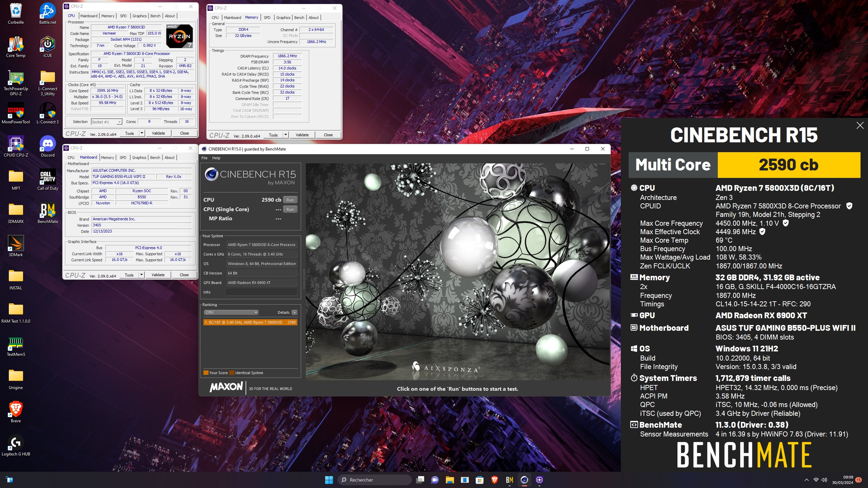This screenshot has width=868, height=488.
Task: Launch MorePowerTool shortcut
Action: (x=16, y=113)
